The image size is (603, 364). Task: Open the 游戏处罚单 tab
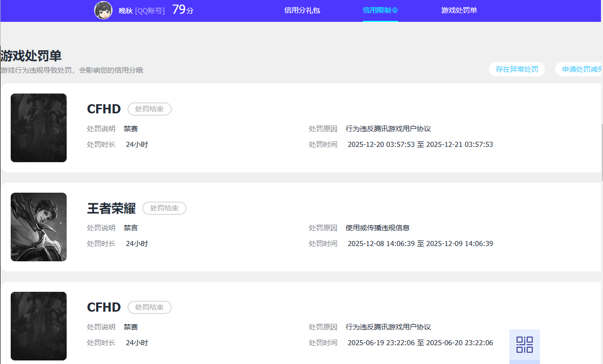tap(459, 10)
